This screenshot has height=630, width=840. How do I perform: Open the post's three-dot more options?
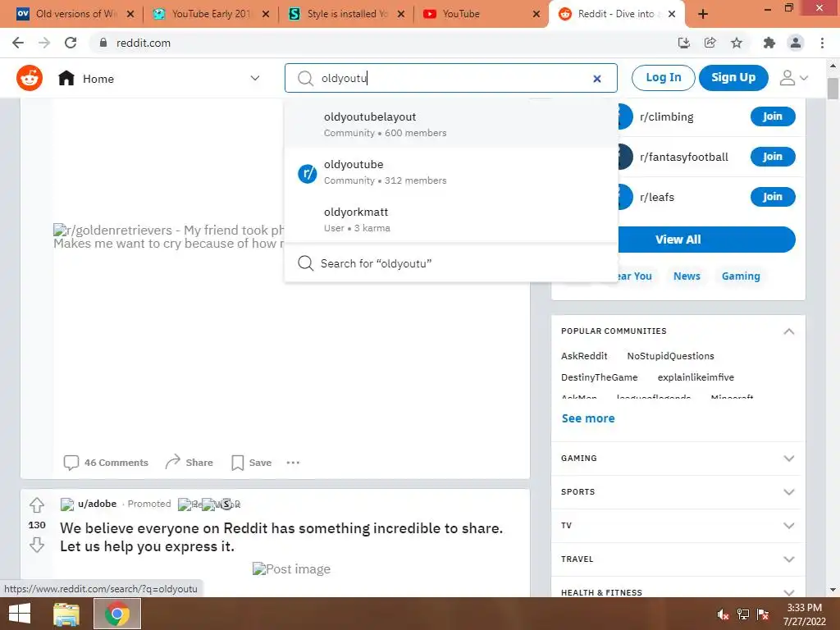[x=293, y=463]
